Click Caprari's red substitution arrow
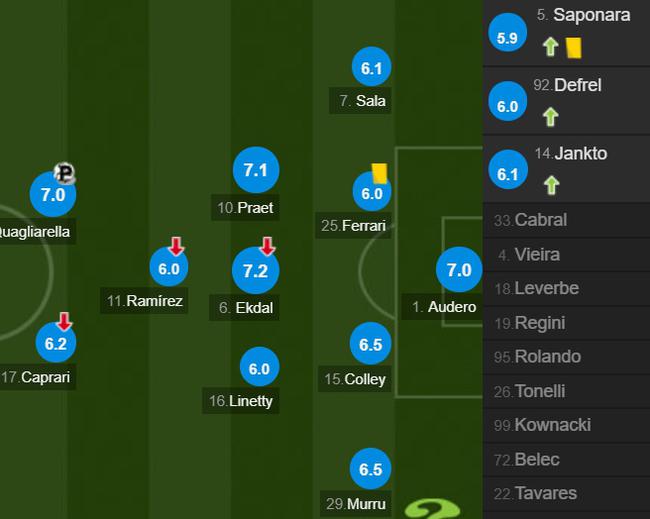The height and width of the screenshot is (519, 650). (64, 321)
